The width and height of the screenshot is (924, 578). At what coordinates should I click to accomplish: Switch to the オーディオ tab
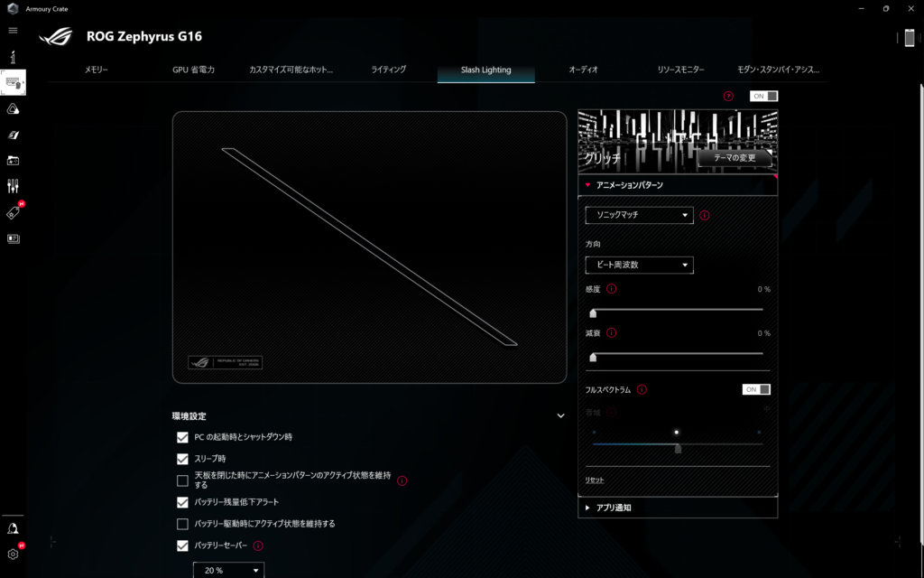(x=584, y=70)
